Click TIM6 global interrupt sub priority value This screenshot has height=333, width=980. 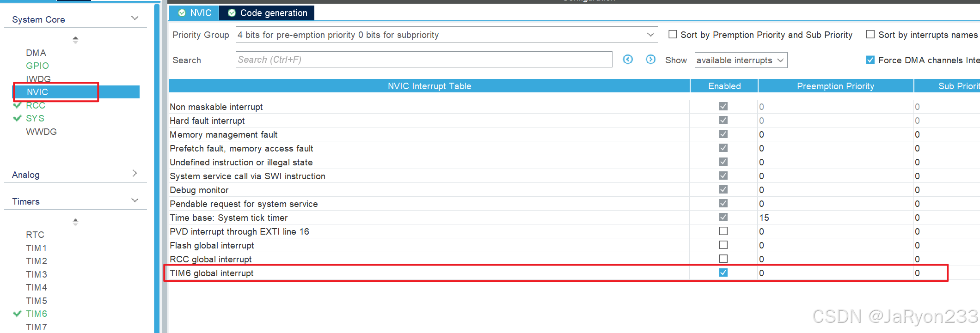coord(917,273)
